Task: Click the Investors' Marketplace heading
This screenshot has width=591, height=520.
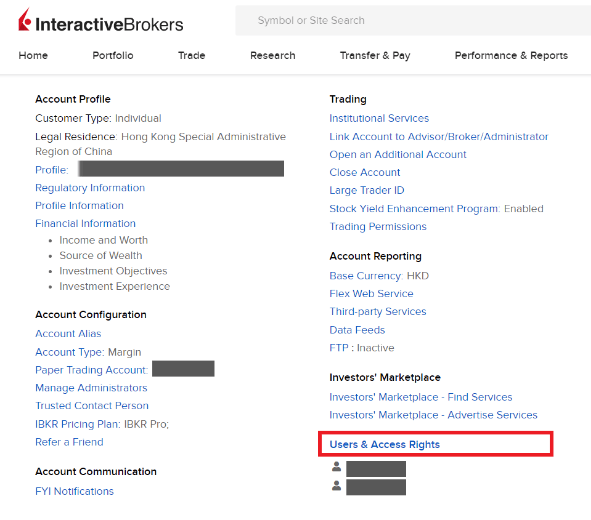Action: [x=385, y=378]
